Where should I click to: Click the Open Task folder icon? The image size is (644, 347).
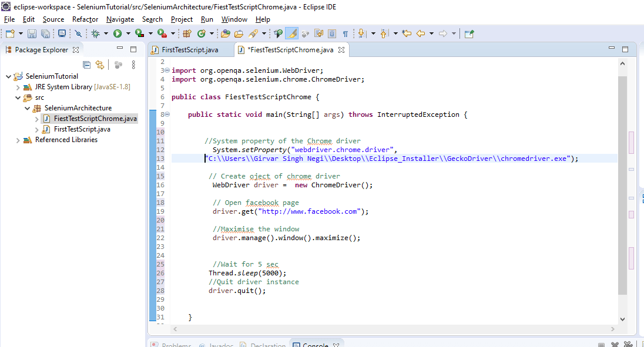tap(239, 33)
